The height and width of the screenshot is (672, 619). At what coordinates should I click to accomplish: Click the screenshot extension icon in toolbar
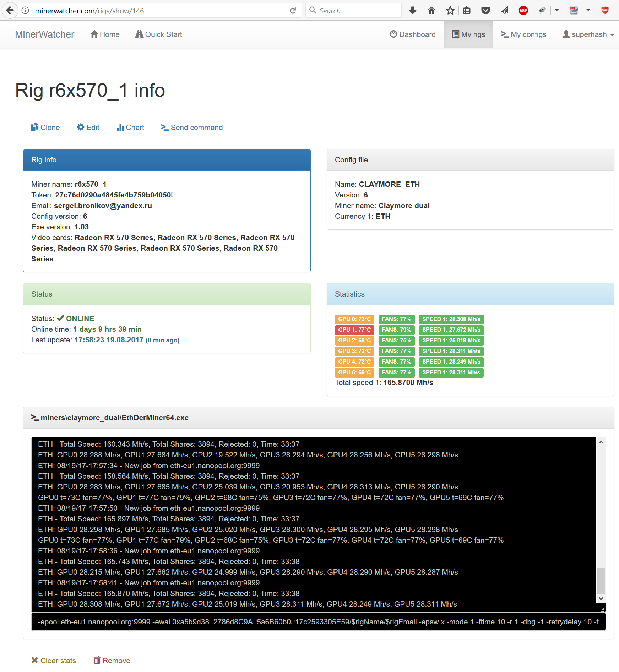pos(574,11)
